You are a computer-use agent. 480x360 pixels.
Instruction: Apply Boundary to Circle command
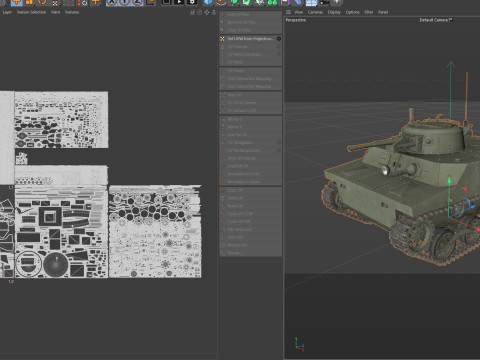click(250, 174)
